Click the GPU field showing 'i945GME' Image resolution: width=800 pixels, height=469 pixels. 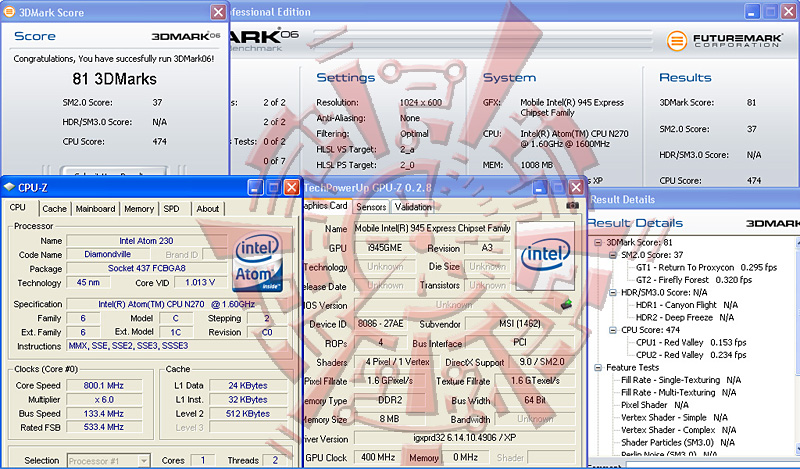coord(385,248)
